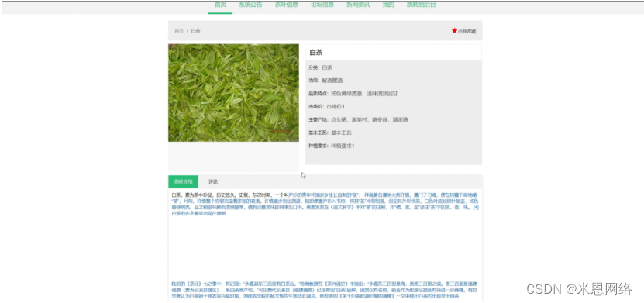
Task: Open 系统公告 in the top navigation
Action: tap(250, 5)
